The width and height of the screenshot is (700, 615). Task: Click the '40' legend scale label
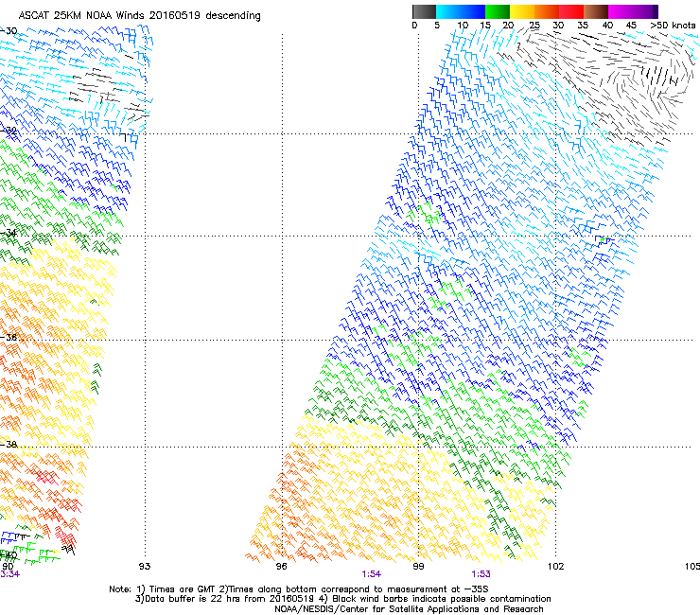click(607, 26)
